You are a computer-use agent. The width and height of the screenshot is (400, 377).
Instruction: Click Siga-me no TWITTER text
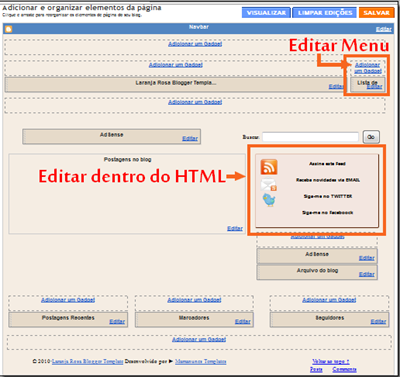pos(328,196)
